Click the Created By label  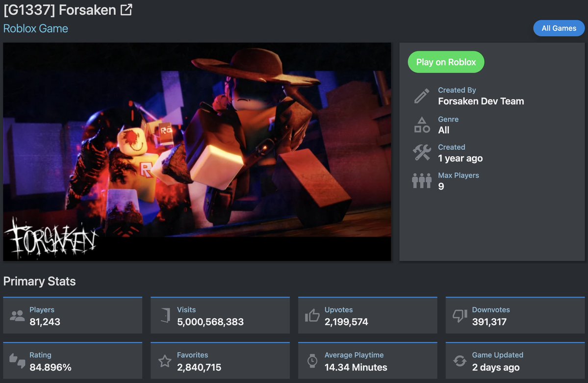[457, 90]
